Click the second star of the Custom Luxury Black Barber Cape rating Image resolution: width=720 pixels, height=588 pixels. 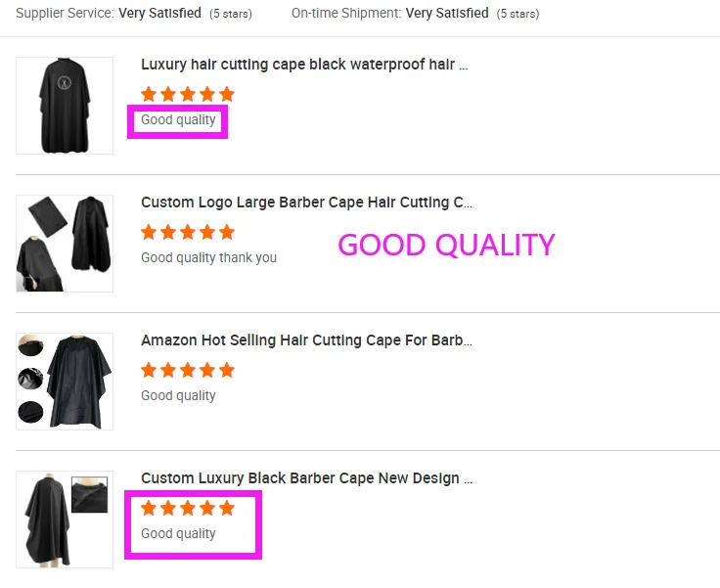pyautogui.click(x=168, y=508)
